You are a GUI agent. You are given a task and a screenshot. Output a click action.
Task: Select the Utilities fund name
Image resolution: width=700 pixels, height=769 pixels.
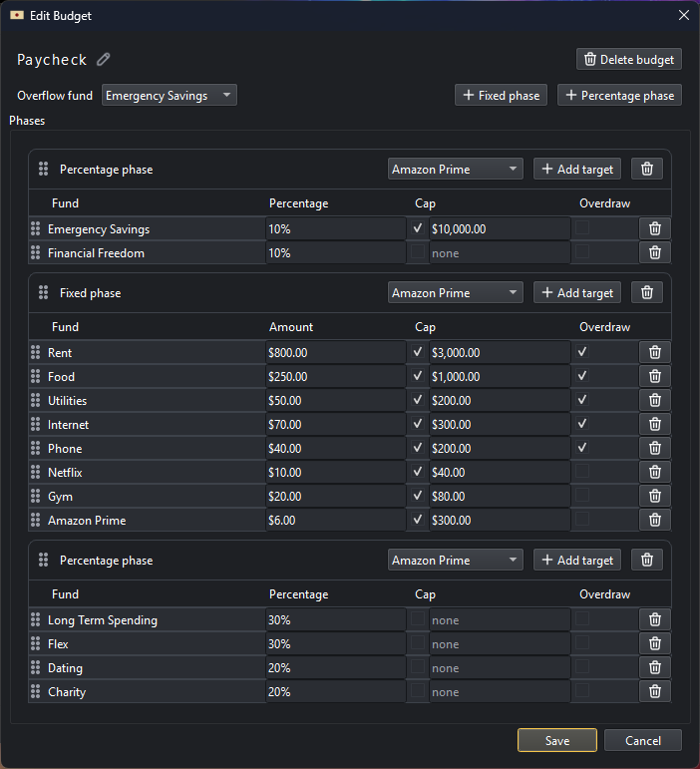67,401
